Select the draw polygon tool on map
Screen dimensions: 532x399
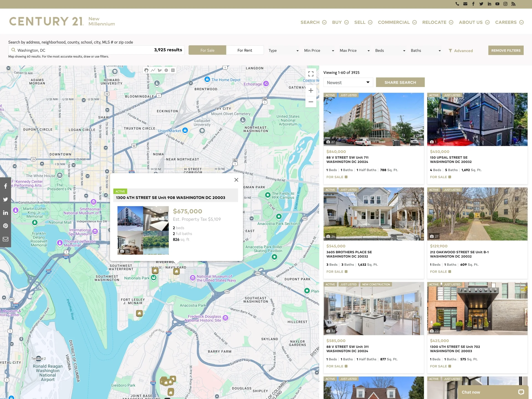click(160, 70)
